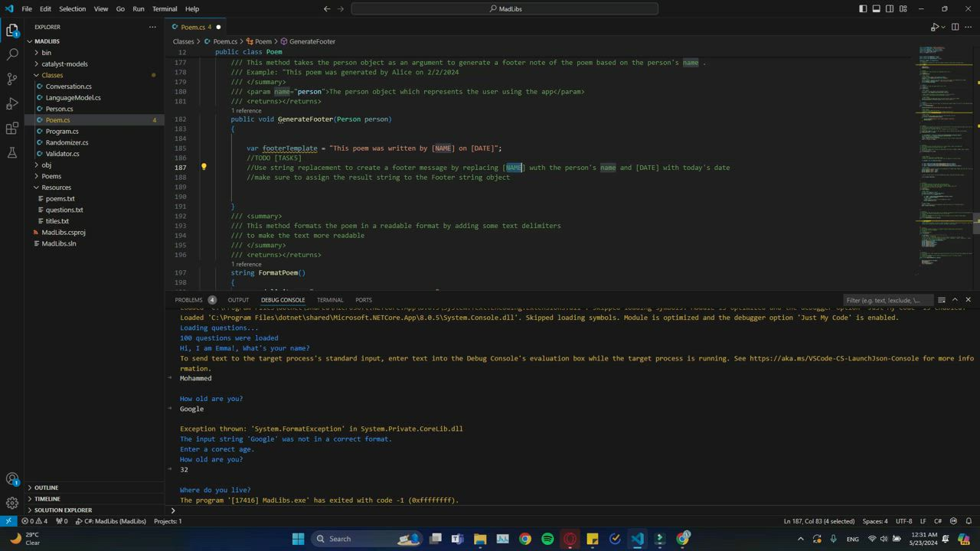Open the Terminal menu
Viewport: 980px width, 551px height.
(165, 9)
